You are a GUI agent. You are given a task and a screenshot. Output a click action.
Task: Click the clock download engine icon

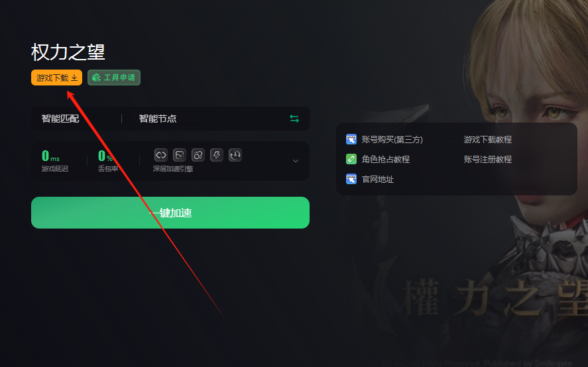click(x=235, y=155)
